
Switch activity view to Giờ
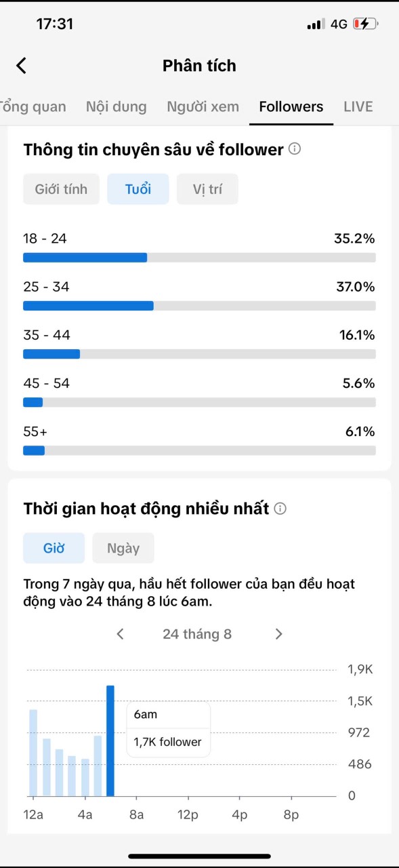(54, 548)
